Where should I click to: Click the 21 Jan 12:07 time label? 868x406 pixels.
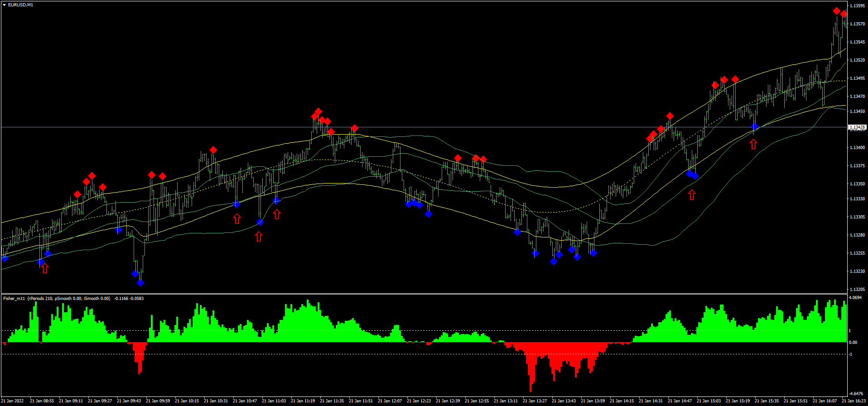pyautogui.click(x=390, y=401)
